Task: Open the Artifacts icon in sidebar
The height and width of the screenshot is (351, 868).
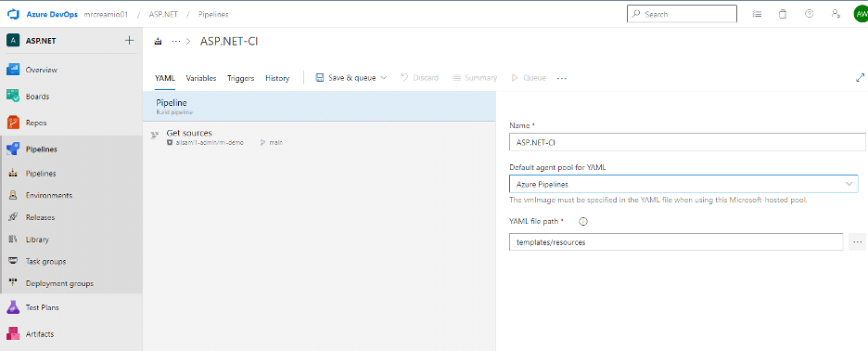Action: tap(14, 333)
